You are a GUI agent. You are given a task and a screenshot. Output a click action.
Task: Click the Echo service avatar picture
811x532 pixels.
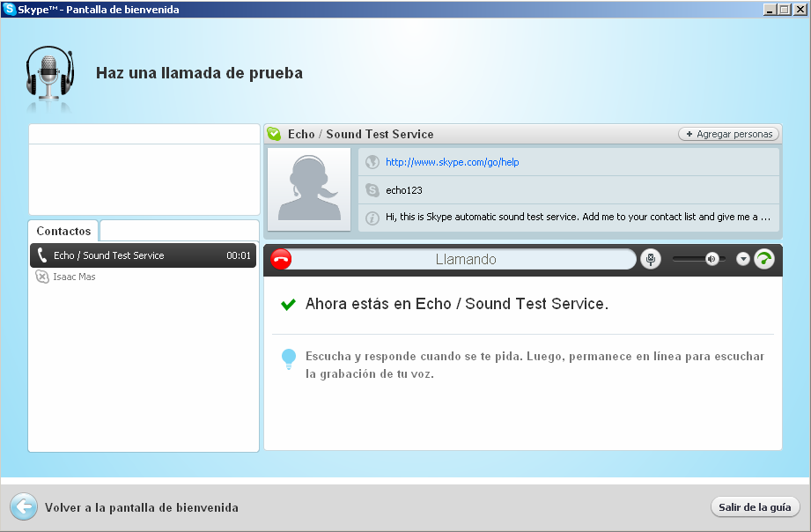coord(309,189)
